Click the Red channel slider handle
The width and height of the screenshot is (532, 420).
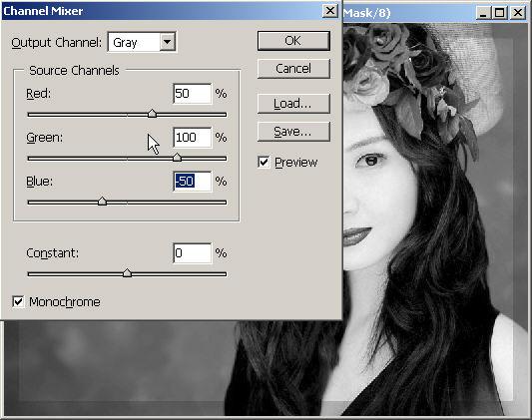pos(152,114)
